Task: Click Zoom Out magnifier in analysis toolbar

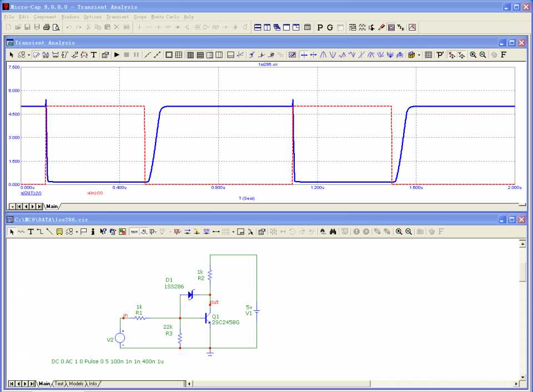Action: click(x=482, y=55)
